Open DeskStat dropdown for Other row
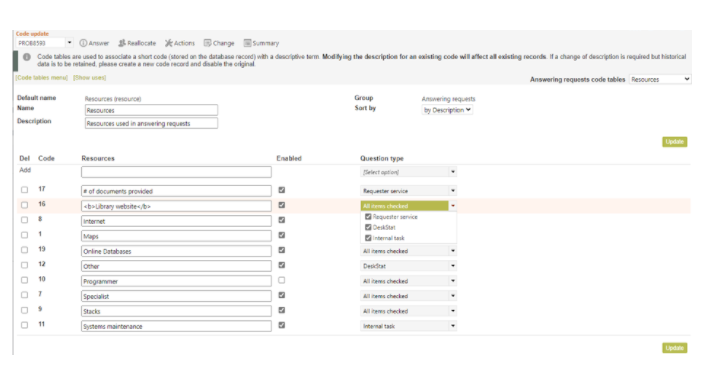Image resolution: width=723 pixels, height=379 pixels. 409,266
